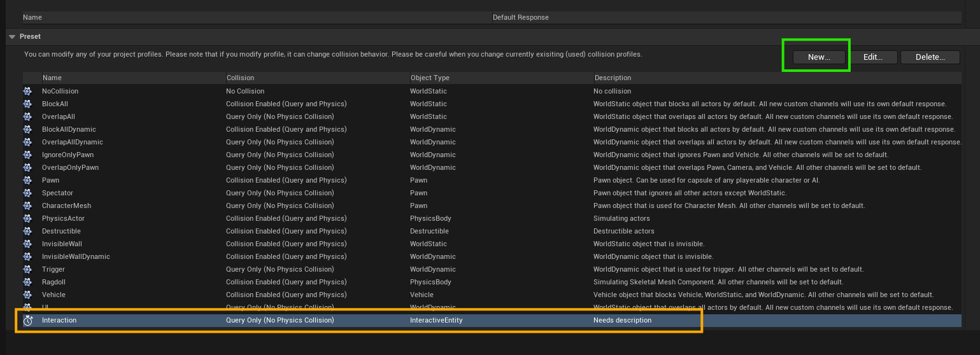Click the Trigger preset row icon
This screenshot has height=355, width=980.
(x=27, y=269)
